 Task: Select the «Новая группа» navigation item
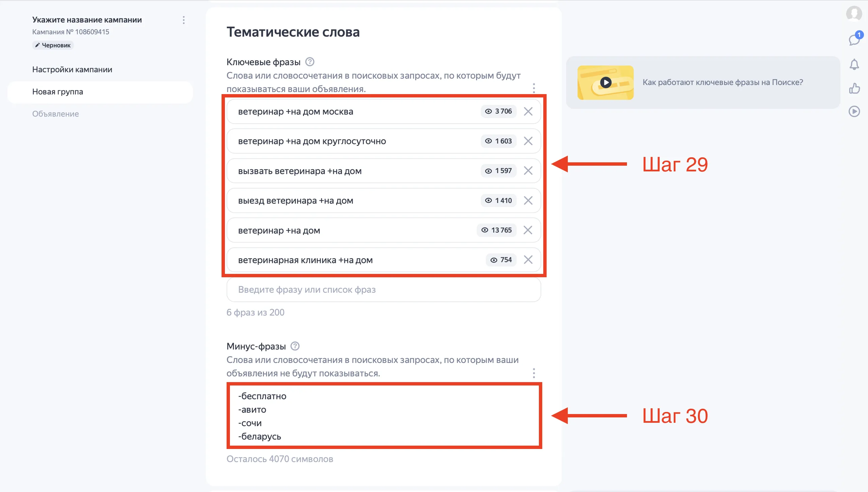(57, 91)
